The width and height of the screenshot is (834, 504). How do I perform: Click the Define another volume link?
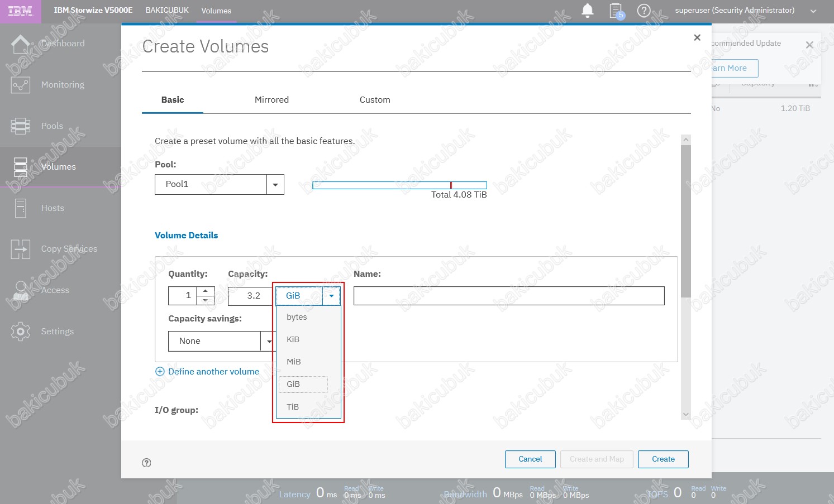coord(213,372)
